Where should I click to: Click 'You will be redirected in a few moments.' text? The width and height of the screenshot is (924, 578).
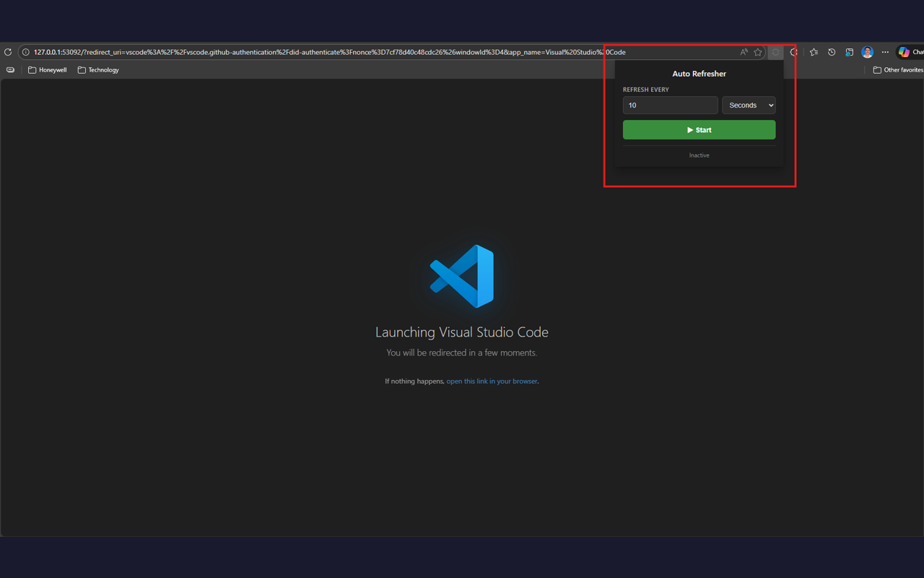[x=462, y=353]
